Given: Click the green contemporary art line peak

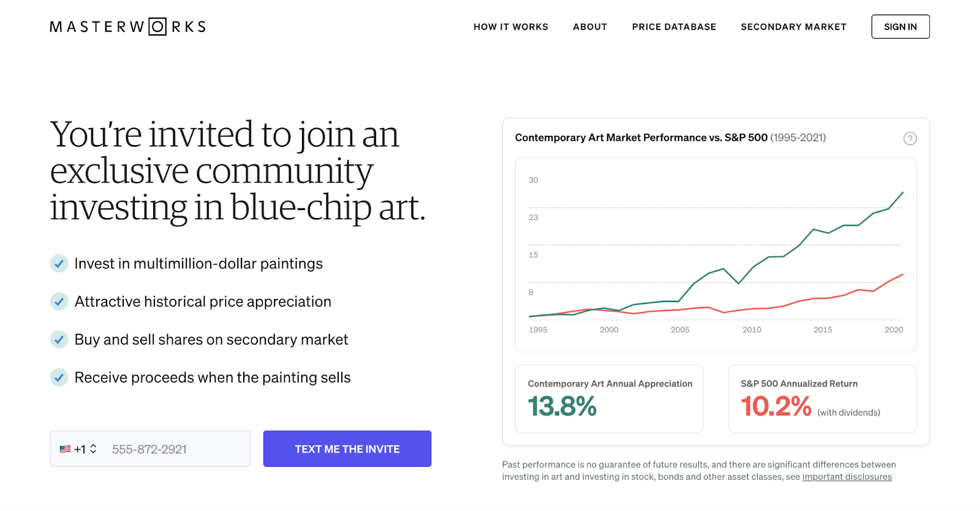Looking at the screenshot, I should (x=903, y=192).
